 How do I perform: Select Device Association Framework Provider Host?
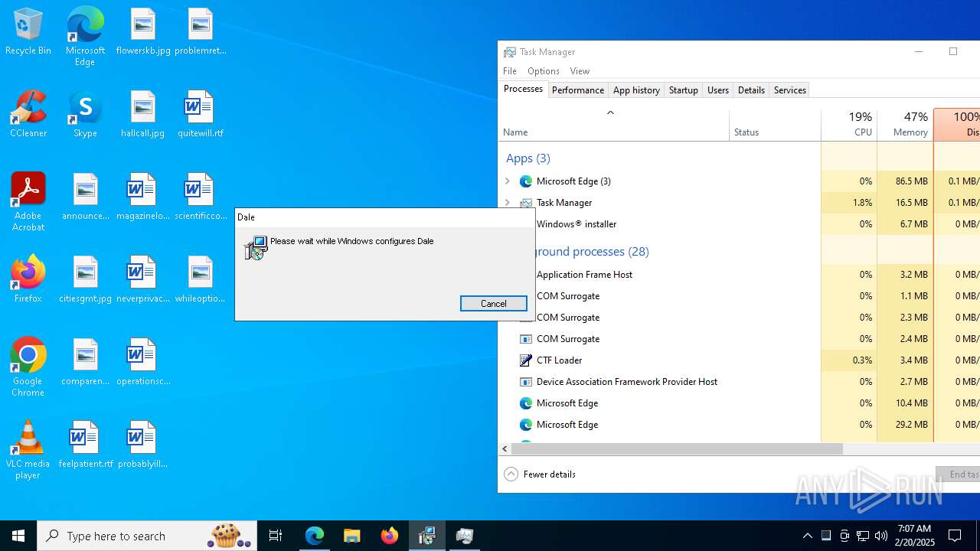click(x=739, y=382)
